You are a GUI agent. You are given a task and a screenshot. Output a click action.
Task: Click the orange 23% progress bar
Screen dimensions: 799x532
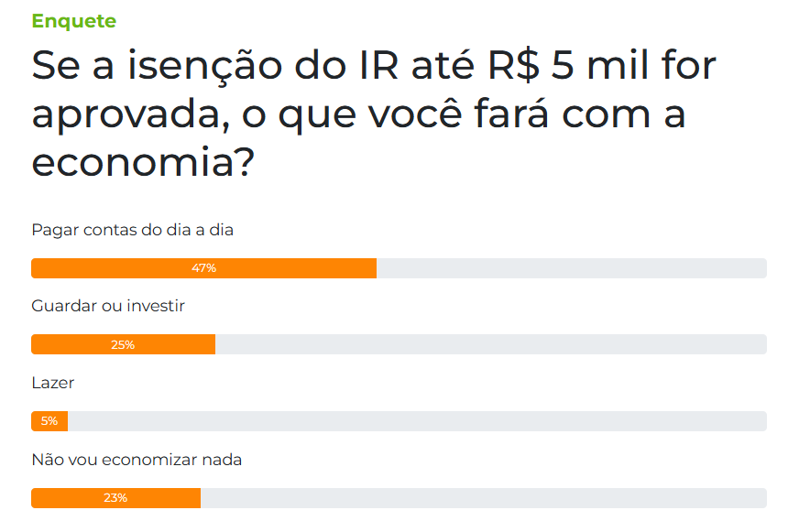click(116, 498)
